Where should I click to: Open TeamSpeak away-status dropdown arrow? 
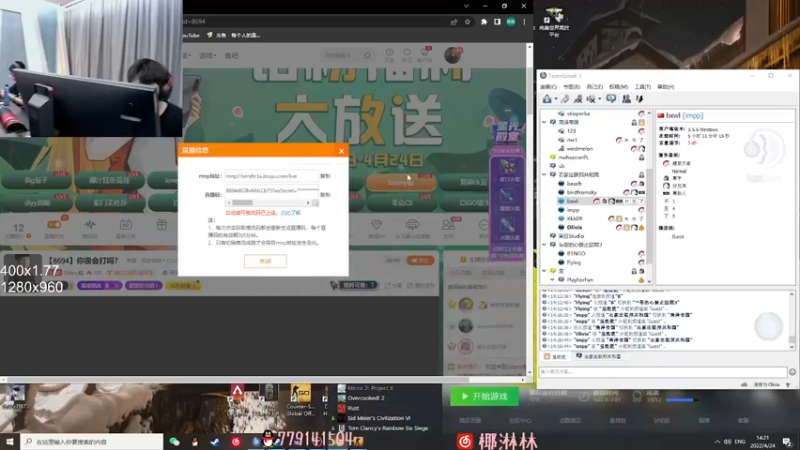pyautogui.click(x=599, y=99)
